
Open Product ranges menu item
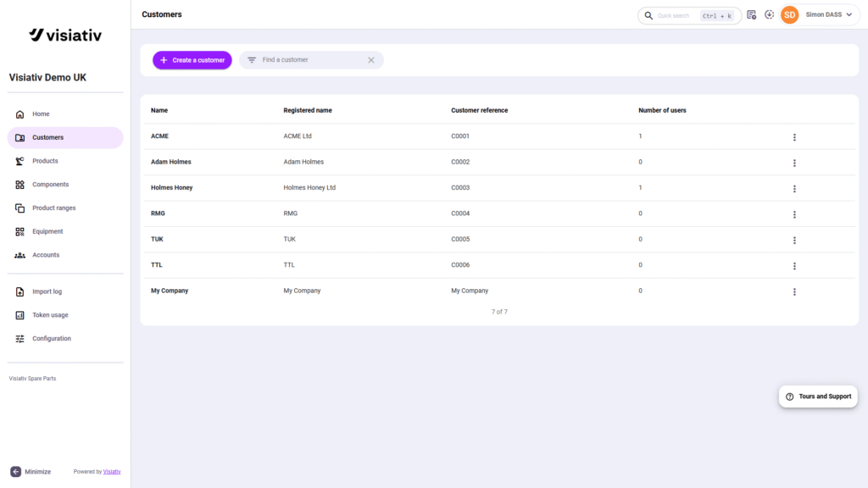65,208
